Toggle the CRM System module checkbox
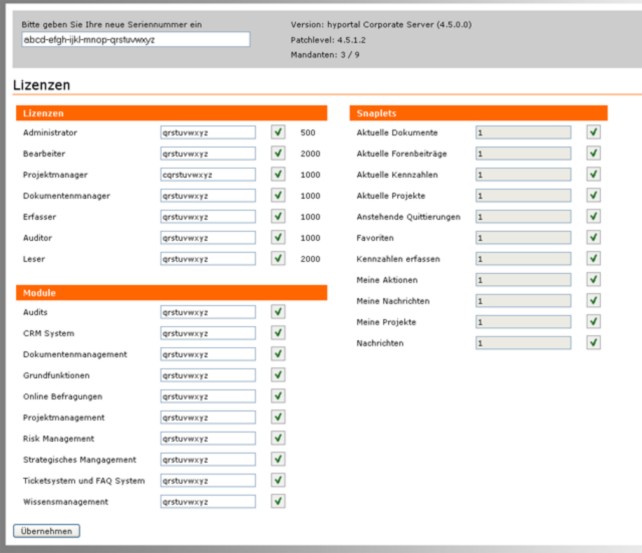 point(278,333)
